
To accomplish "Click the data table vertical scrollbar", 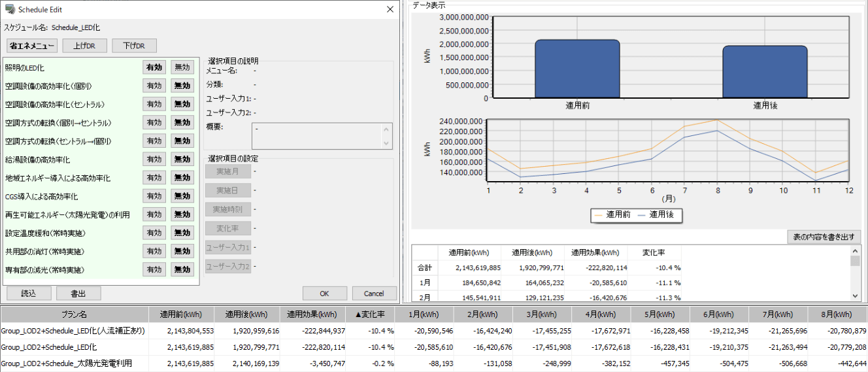I will [x=855, y=273].
